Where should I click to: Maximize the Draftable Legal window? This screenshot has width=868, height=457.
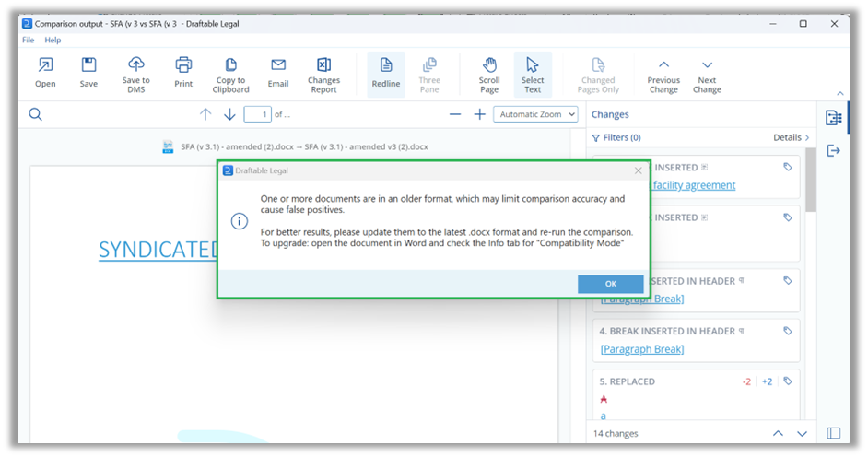point(803,24)
